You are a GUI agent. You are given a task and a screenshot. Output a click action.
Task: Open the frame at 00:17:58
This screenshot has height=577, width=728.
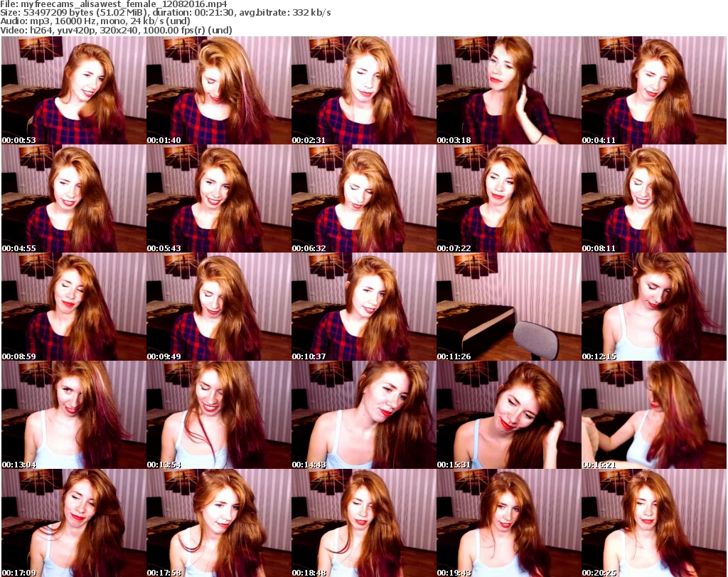tap(219, 523)
